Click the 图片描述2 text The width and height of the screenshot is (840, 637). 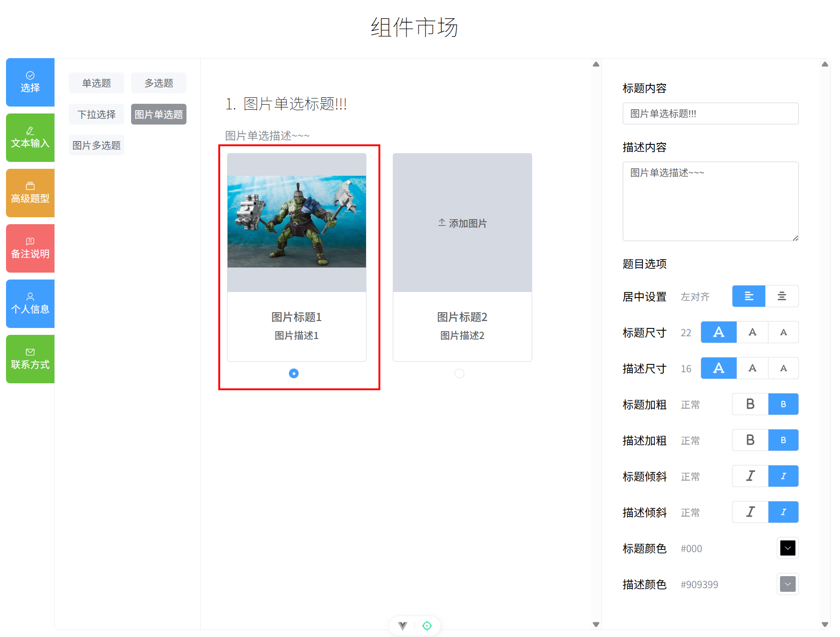click(462, 335)
